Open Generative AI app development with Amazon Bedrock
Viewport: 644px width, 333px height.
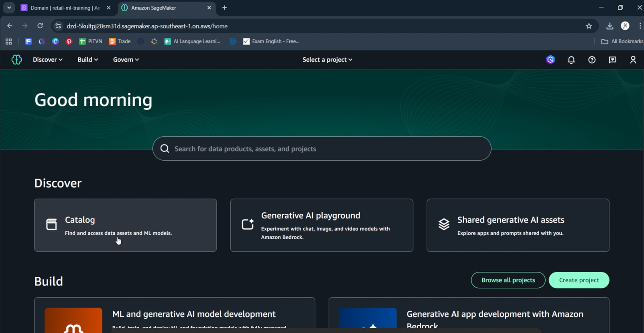tap(469, 315)
